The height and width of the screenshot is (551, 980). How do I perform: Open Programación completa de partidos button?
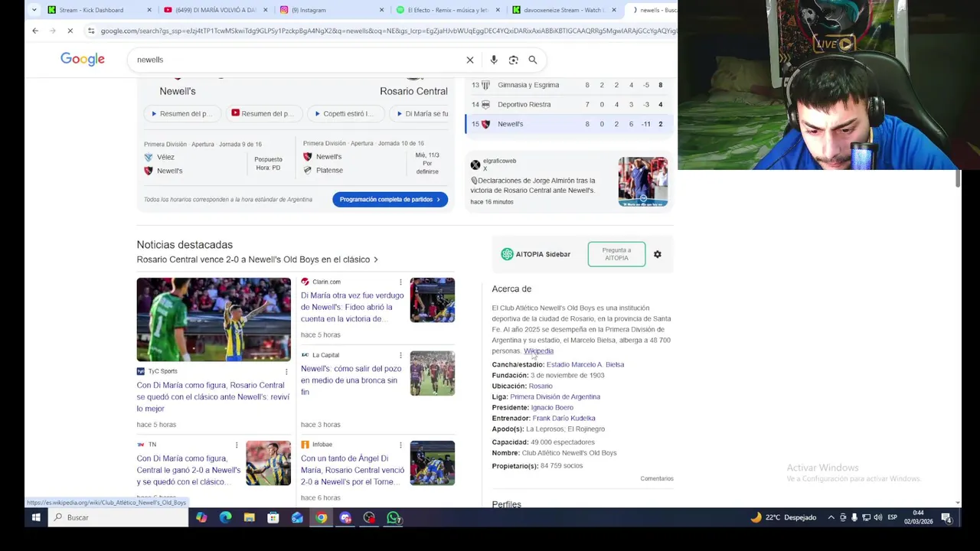390,199
